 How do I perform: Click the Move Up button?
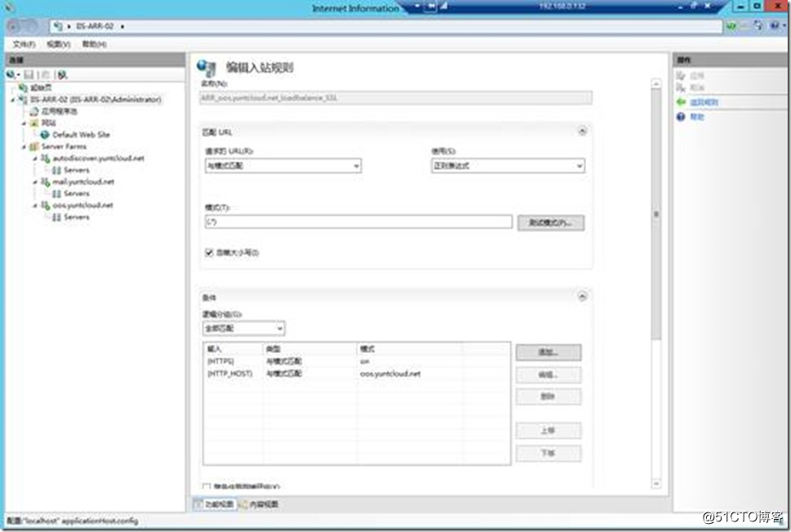click(548, 431)
